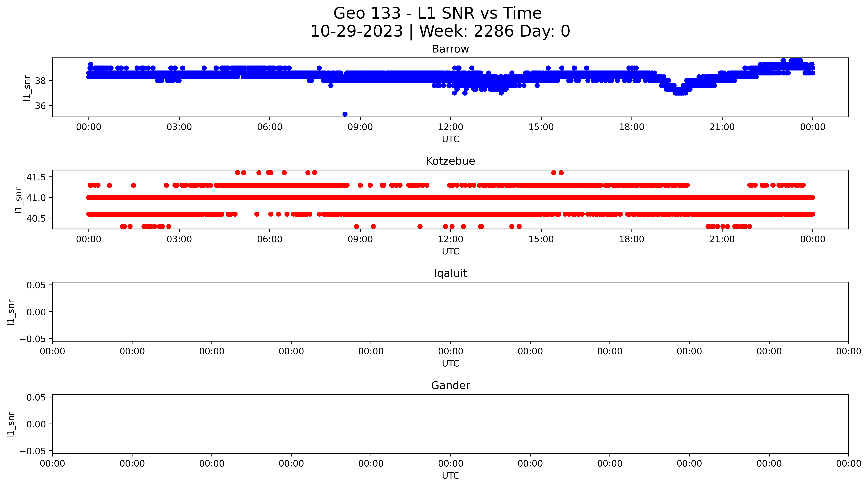Click the lone blue outlier point in Barrow plot
Image resolution: width=868 pixels, height=487 pixels.
click(x=345, y=114)
